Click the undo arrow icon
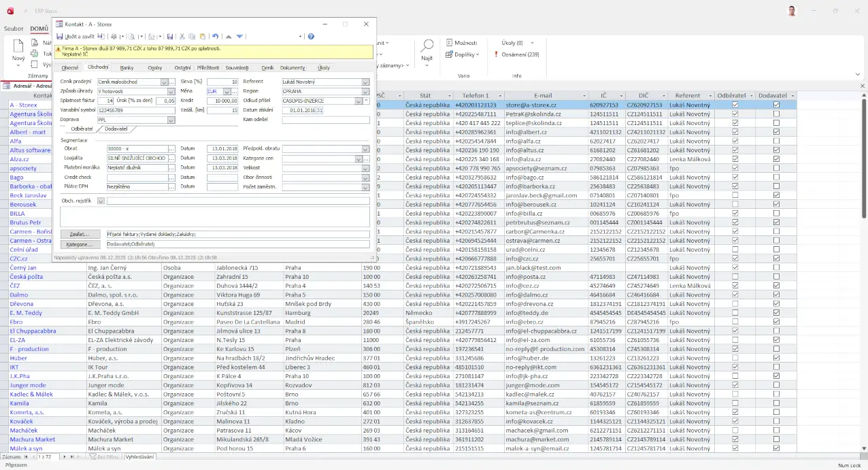868x470 pixels. pos(215,36)
